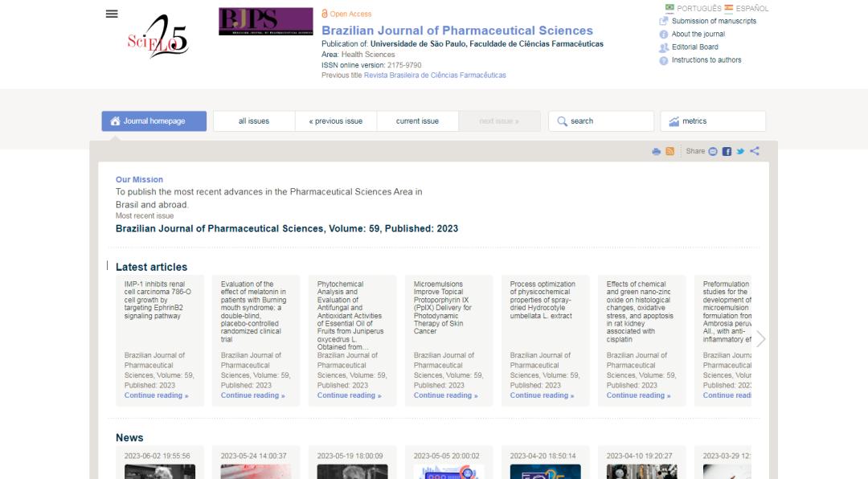This screenshot has width=868, height=479.
Task: Open Submission of manuscripts link
Action: tap(713, 21)
